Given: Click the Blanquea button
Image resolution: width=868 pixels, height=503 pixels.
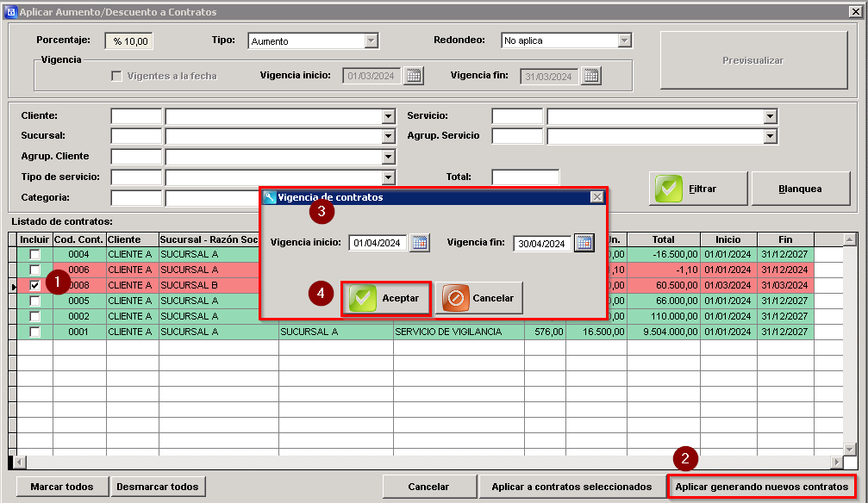Looking at the screenshot, I should pyautogui.click(x=801, y=189).
